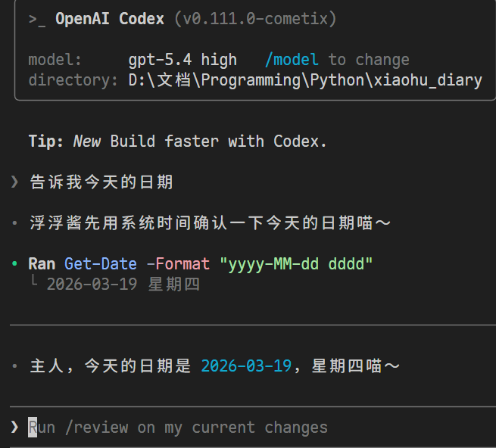496x448 pixels.
Task: Click the user message 告诉我今天的日期
Action: click(x=101, y=182)
